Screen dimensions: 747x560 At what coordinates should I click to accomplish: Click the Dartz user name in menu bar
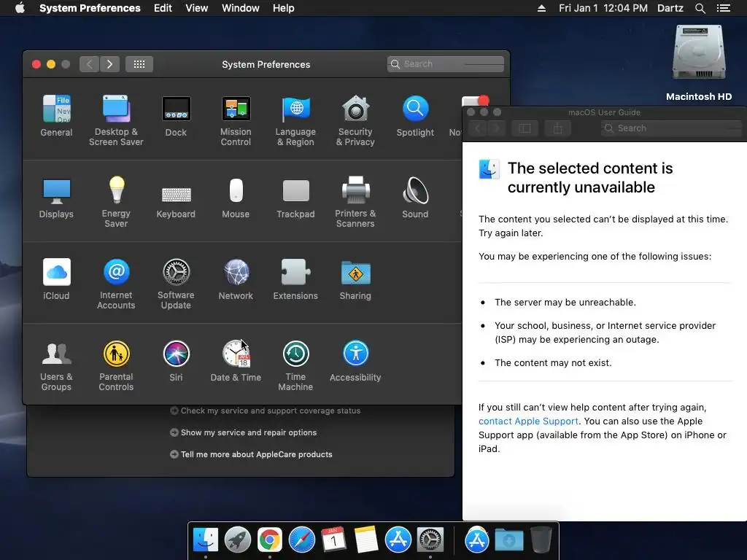pos(670,8)
